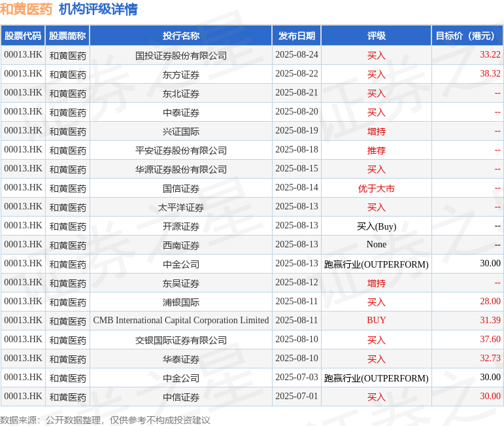Select the 国信证券 cell
This screenshot has width=504, height=426.
pos(181,188)
